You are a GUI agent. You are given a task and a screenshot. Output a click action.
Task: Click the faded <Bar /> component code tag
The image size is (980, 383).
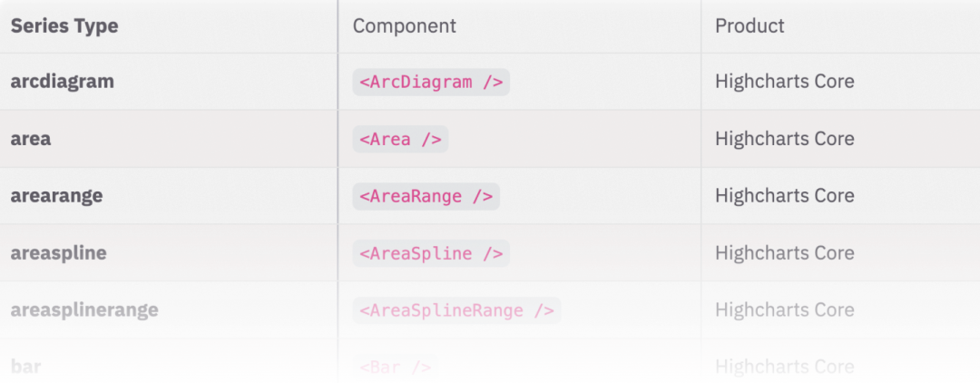click(395, 368)
